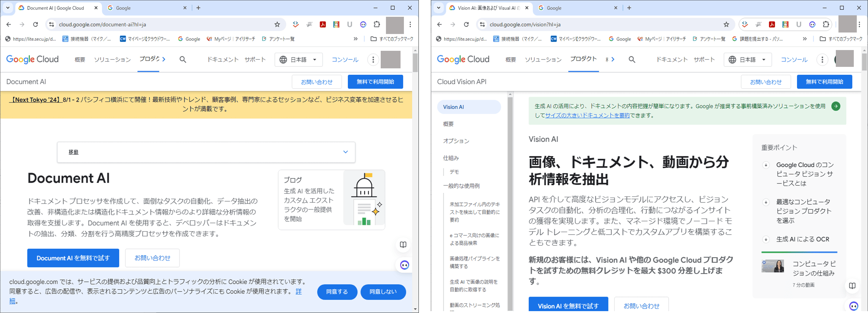Image resolution: width=868 pixels, height=313 pixels.
Task: Click green arrow icon in Vision AI banner
Action: point(836,106)
